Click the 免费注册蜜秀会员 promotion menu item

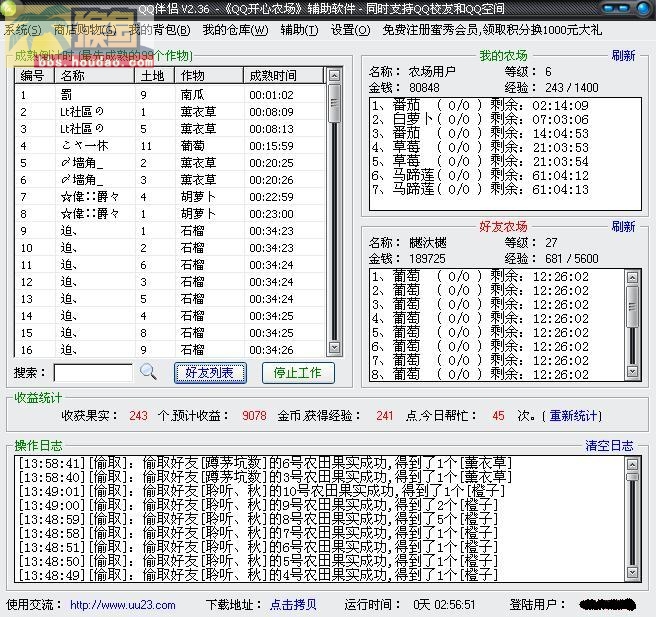coord(492,30)
